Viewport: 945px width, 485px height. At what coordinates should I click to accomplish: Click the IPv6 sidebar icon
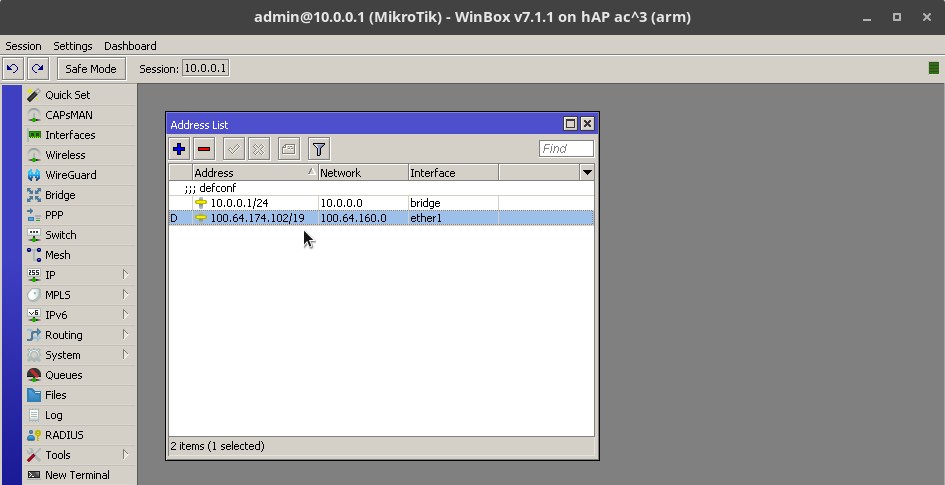coord(34,314)
